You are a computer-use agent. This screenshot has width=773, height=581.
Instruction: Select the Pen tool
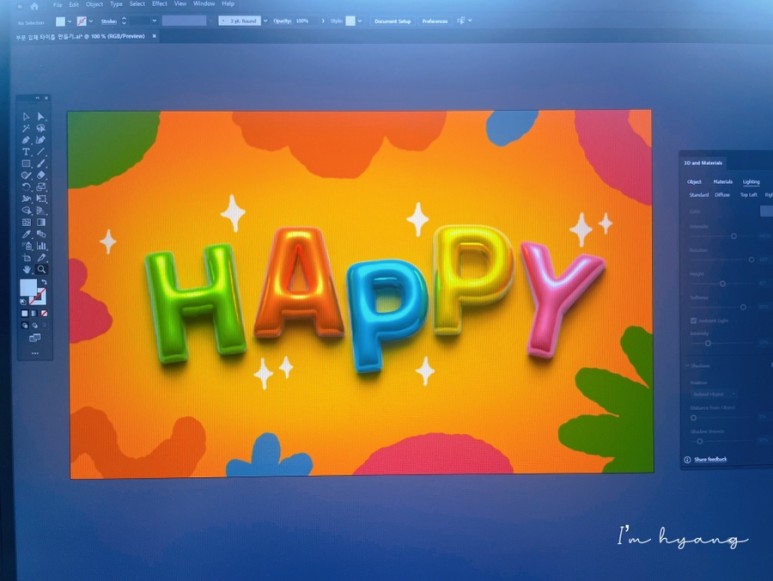pyautogui.click(x=26, y=140)
